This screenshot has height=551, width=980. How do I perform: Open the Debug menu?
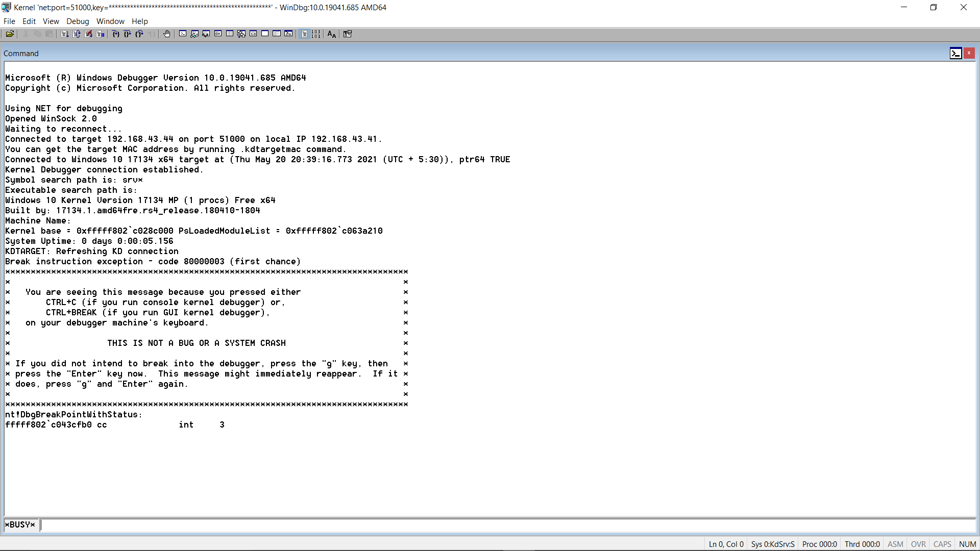click(x=78, y=21)
